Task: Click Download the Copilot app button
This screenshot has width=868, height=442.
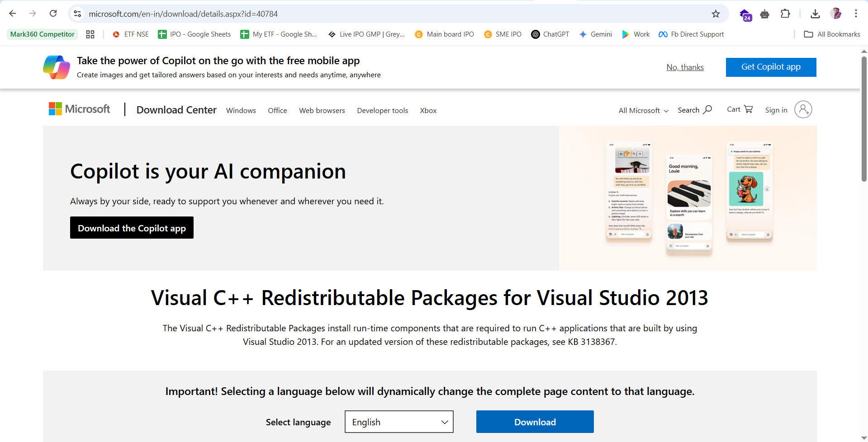Action: [132, 228]
